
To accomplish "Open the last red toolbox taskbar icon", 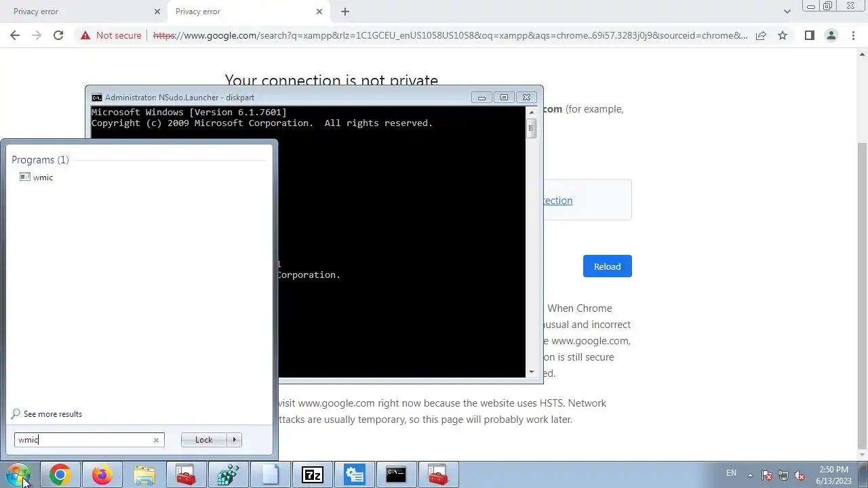I will click(x=438, y=475).
